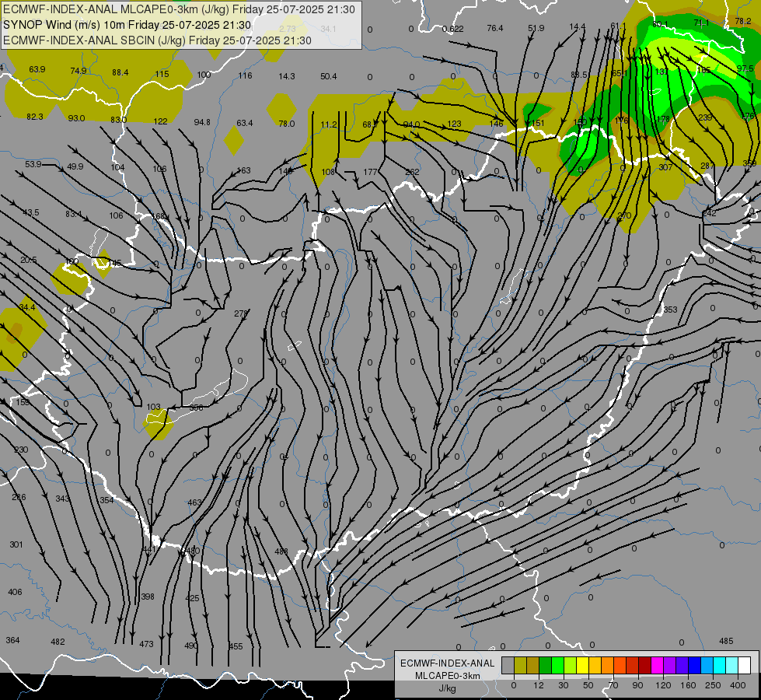Click the legend scale label 70
The image size is (761, 700).
613,685
